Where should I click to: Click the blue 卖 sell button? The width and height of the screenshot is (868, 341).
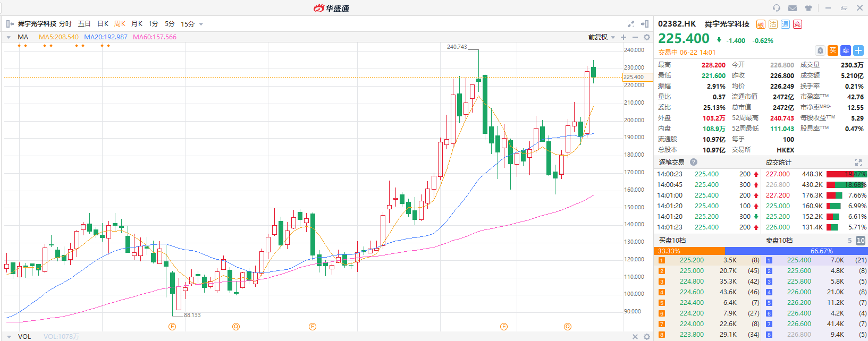[x=846, y=50]
